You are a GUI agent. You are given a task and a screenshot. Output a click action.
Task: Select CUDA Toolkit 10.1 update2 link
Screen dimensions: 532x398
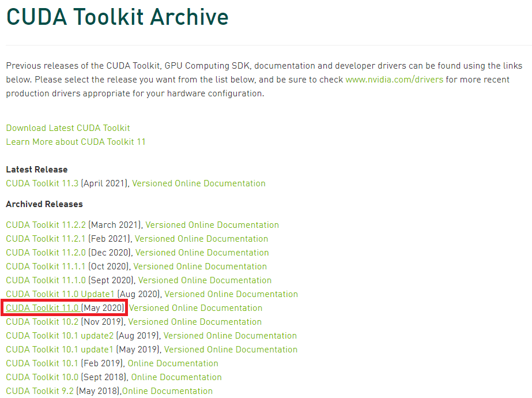click(60, 336)
